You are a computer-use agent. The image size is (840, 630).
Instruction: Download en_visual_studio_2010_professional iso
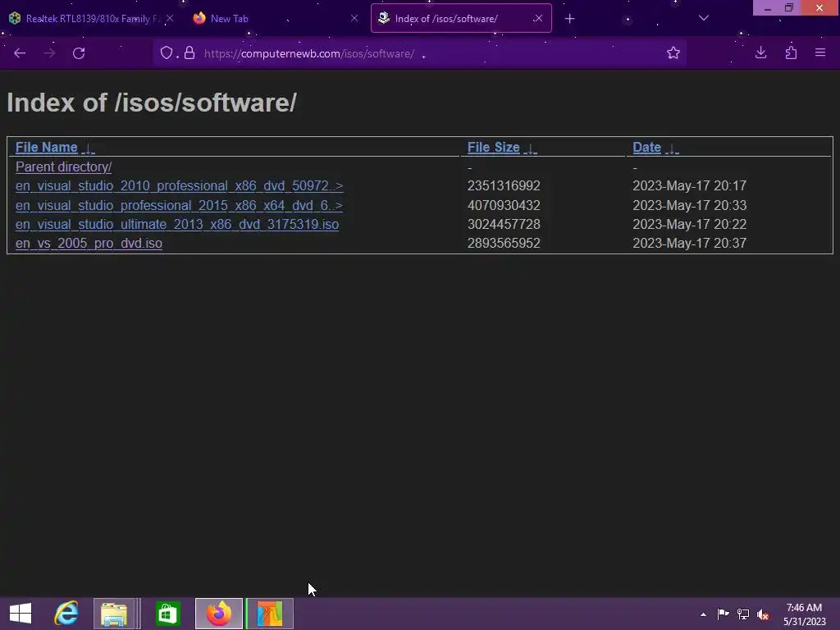tap(179, 186)
